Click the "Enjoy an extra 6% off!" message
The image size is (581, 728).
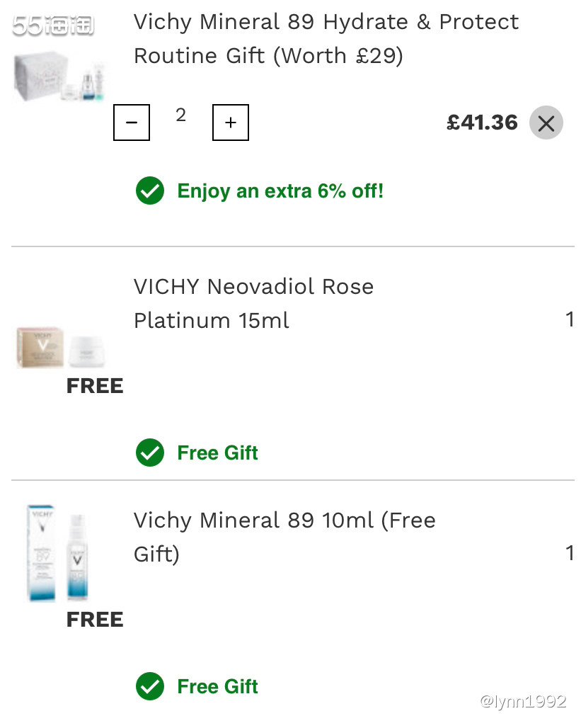(280, 191)
